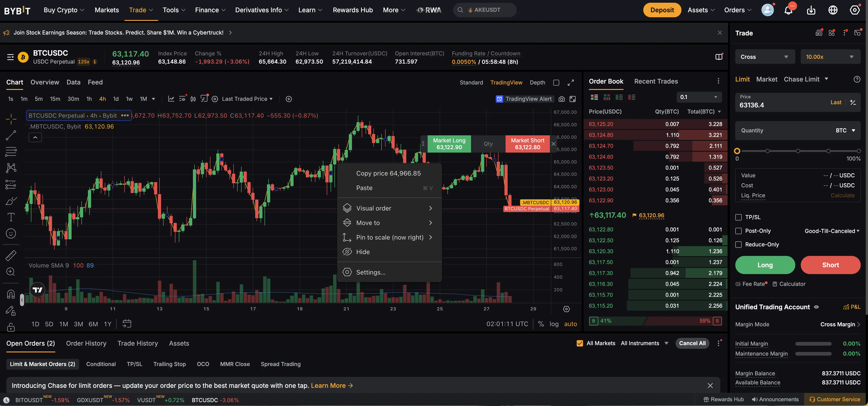Open the trading guide book icon
868x406 pixels.
[x=719, y=57]
